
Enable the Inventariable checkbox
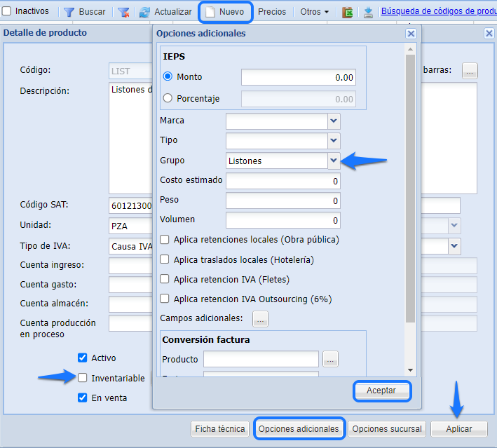(x=83, y=378)
